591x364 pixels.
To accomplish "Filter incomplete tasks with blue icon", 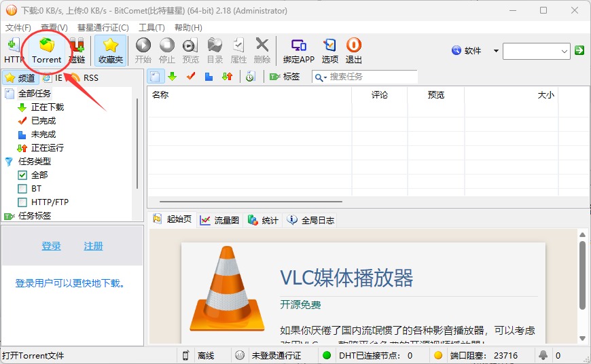I will point(209,77).
